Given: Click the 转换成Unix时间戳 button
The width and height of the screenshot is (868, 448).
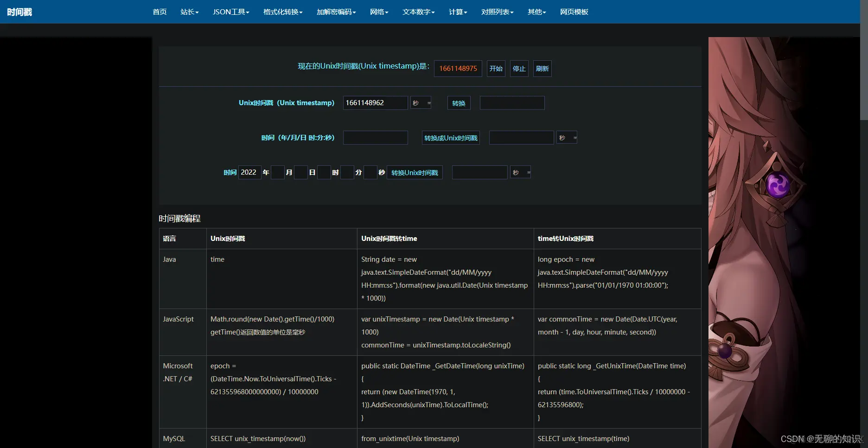Looking at the screenshot, I should click(451, 138).
